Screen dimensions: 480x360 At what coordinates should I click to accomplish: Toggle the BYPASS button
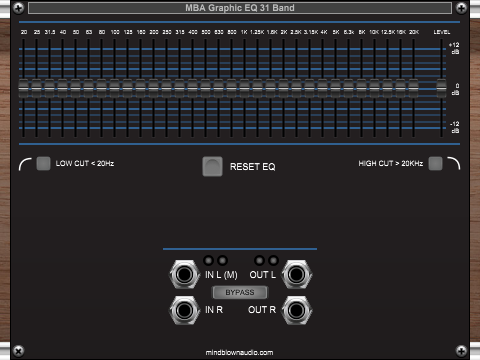pos(240,292)
